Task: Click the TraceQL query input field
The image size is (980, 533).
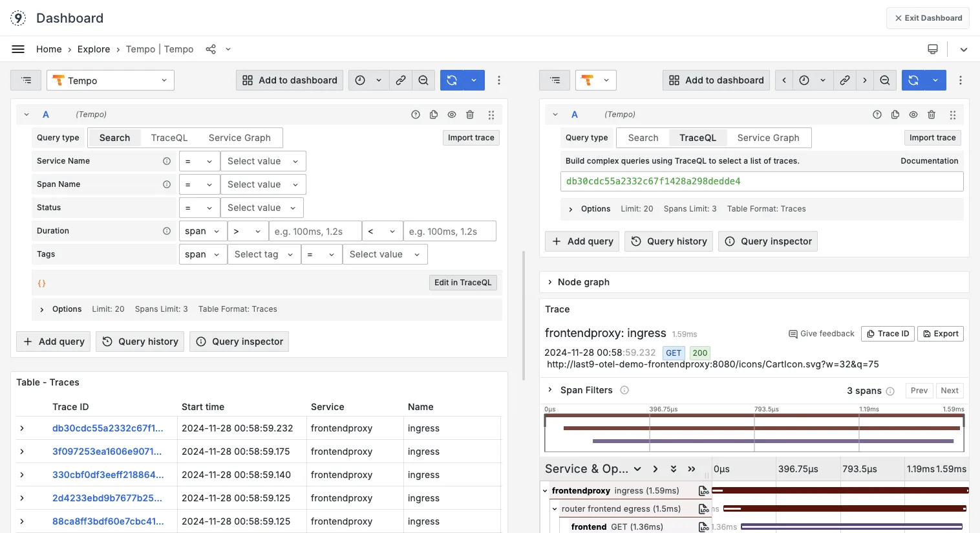Action: click(x=762, y=181)
